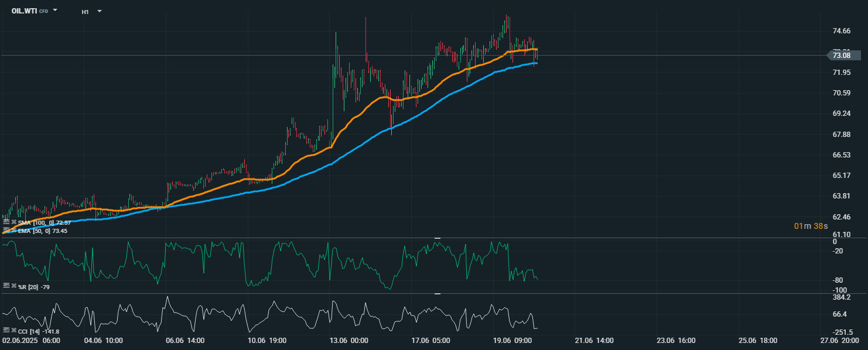Open the H1 timeframe dropdown arrow
This screenshot has width=868, height=350.
(x=99, y=11)
